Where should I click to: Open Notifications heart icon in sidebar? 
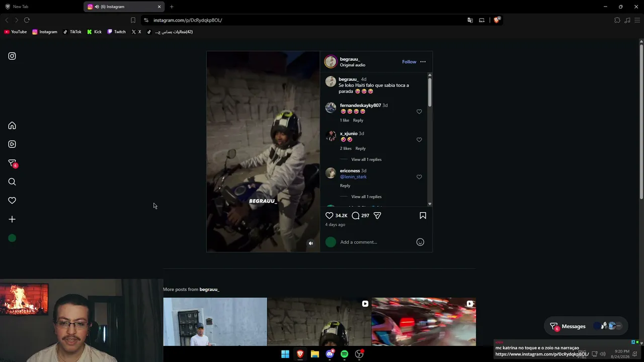[x=12, y=201]
